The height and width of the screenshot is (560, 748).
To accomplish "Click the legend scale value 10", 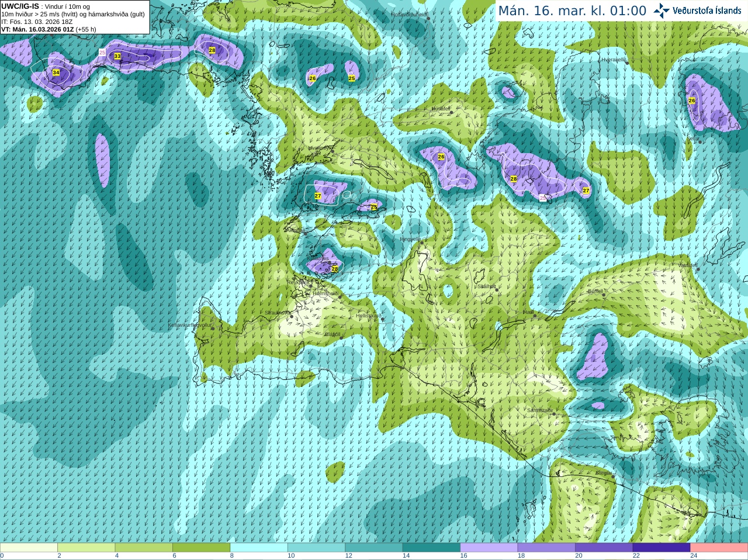I will [291, 556].
